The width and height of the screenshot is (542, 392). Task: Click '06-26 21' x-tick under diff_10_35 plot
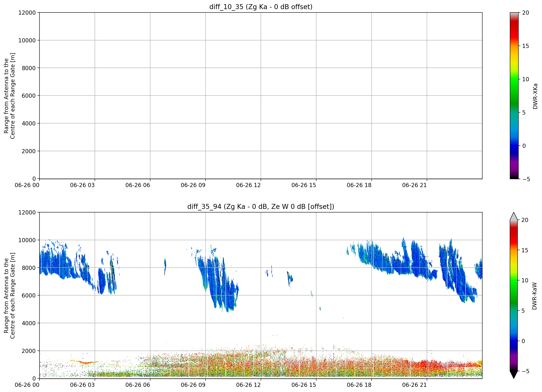(414, 185)
